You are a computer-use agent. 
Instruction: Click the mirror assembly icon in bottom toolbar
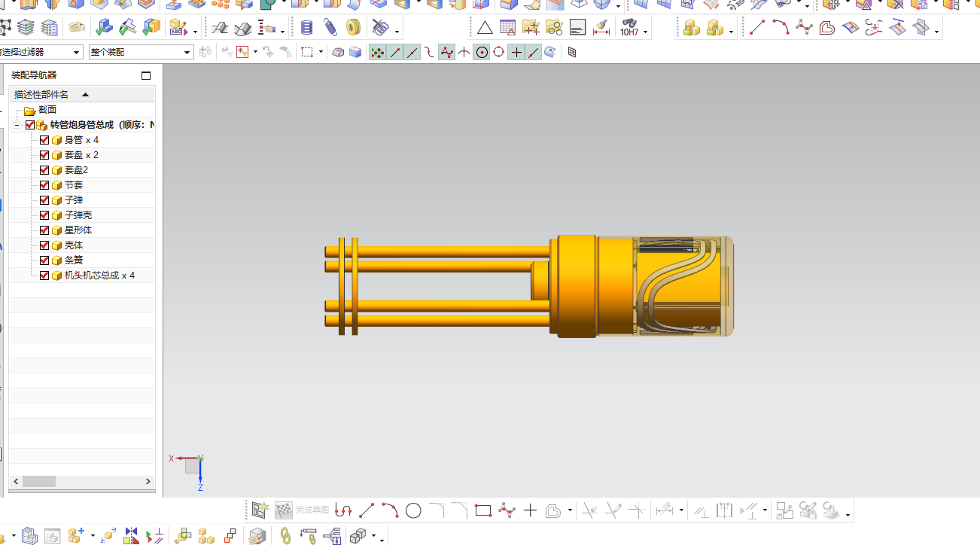pyautogui.click(x=132, y=536)
